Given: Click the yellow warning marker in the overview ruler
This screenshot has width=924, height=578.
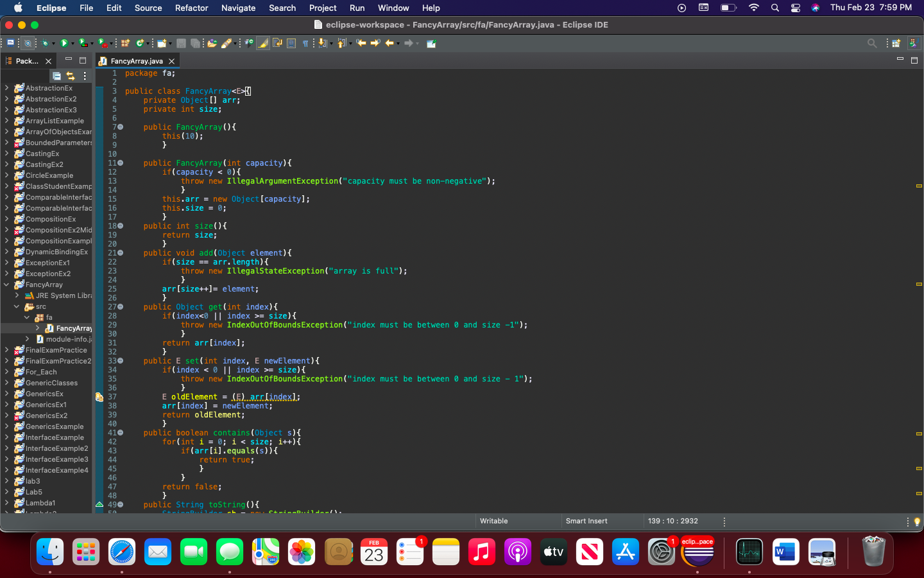Looking at the screenshot, I should (919, 185).
